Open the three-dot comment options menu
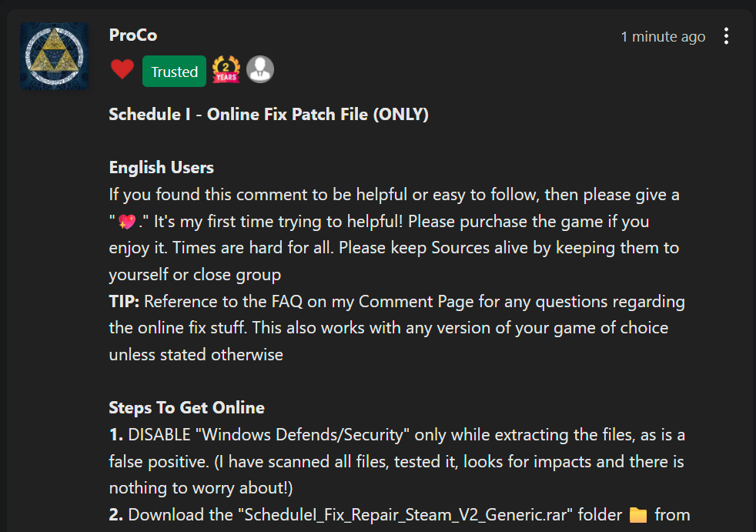 click(726, 36)
